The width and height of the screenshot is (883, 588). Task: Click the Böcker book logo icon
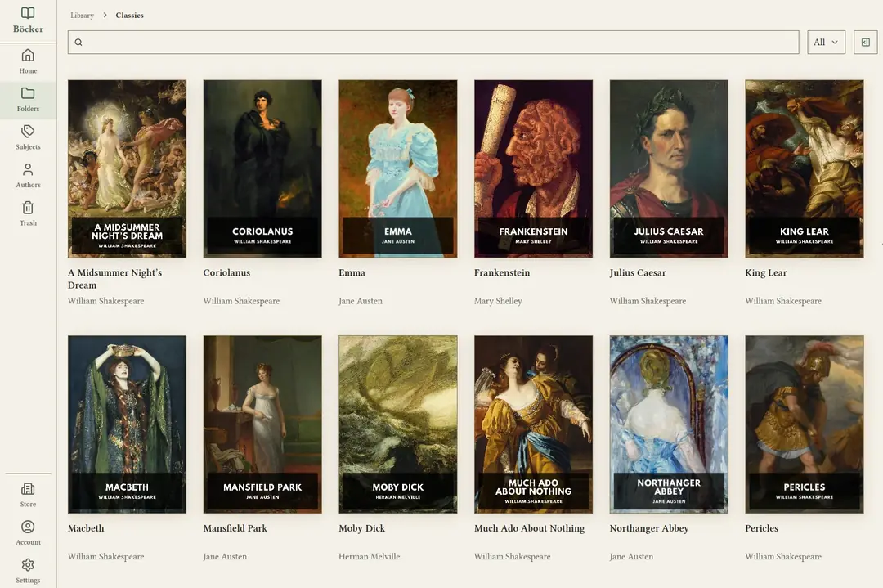[28, 13]
